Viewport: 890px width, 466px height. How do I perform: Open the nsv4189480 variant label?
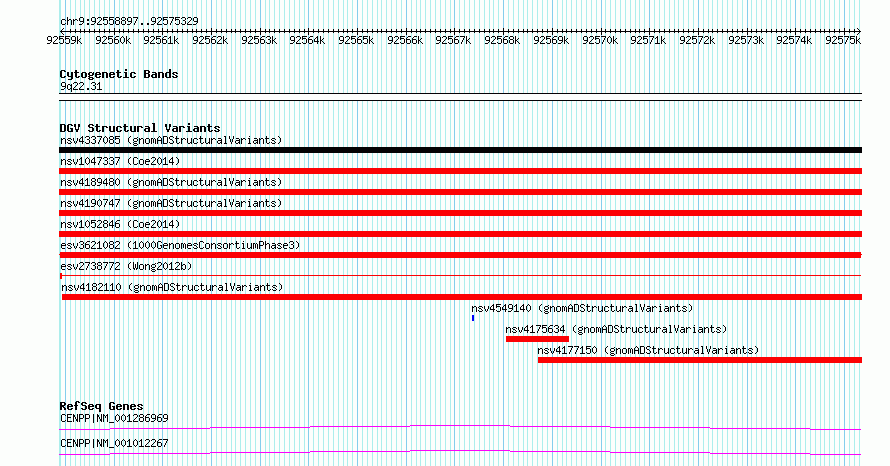tap(171, 182)
